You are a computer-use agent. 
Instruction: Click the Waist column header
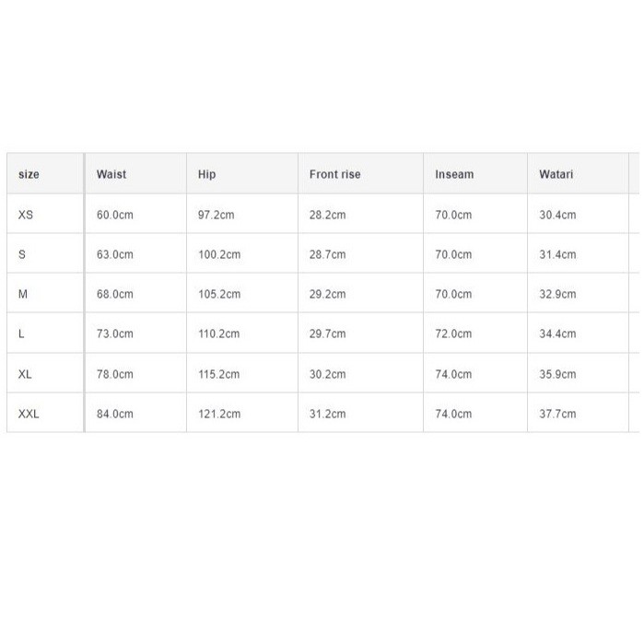(111, 174)
